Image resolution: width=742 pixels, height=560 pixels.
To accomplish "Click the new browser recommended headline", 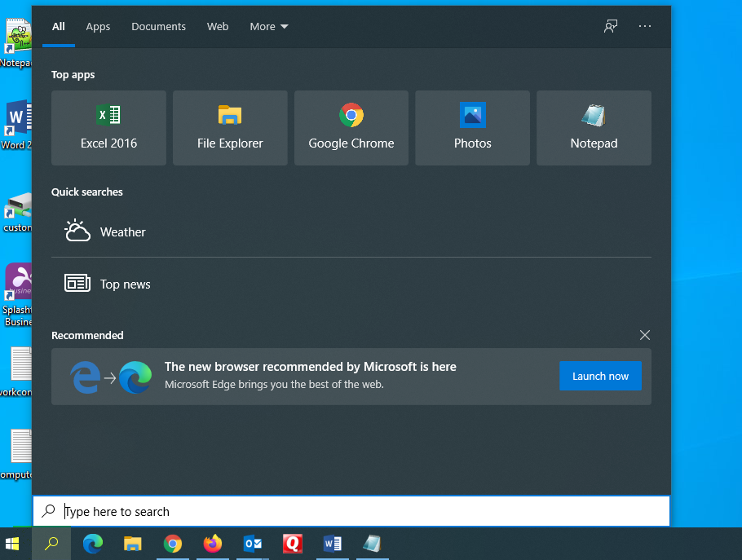I will 310,367.
